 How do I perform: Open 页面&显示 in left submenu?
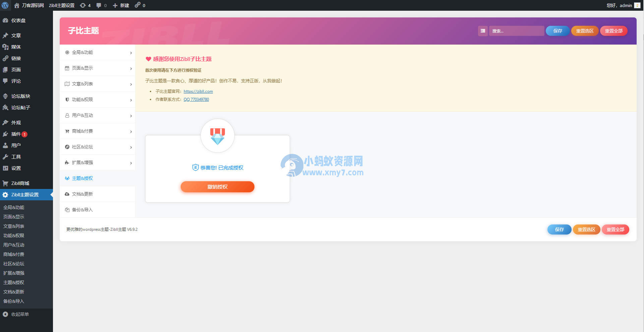[14, 217]
